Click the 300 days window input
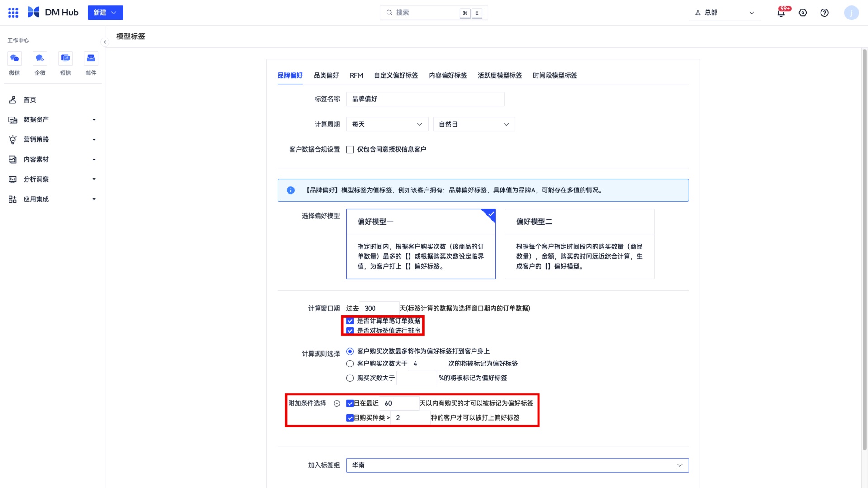This screenshot has width=868, height=488. pyautogui.click(x=379, y=309)
